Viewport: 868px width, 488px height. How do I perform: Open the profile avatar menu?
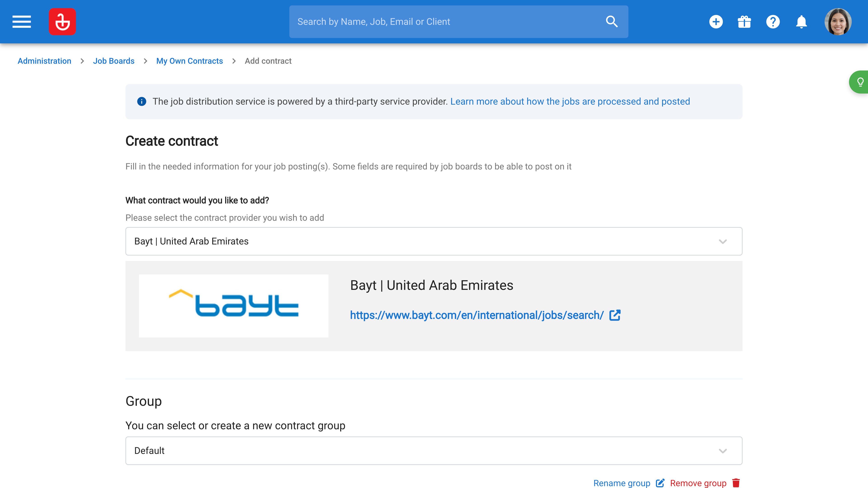coord(838,21)
